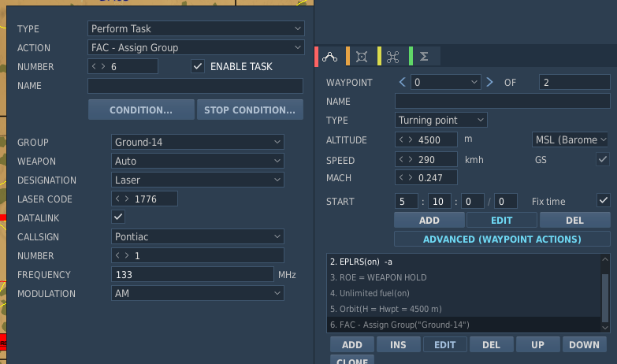Click the STOP CONDITION... button
617x364 pixels.
click(250, 110)
